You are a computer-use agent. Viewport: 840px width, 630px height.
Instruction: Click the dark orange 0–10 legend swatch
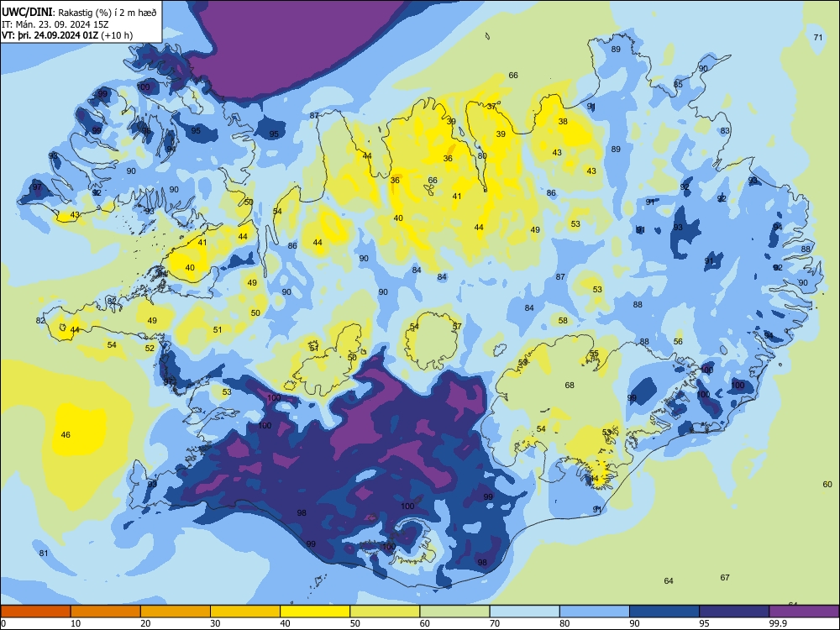pyautogui.click(x=35, y=612)
